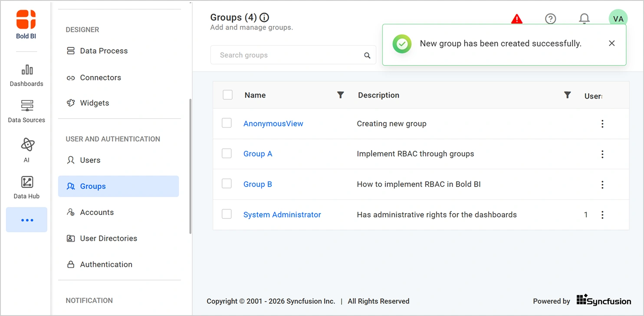Viewport: 644px width, 316px height.
Task: Dismiss the group created notification
Action: (x=612, y=43)
